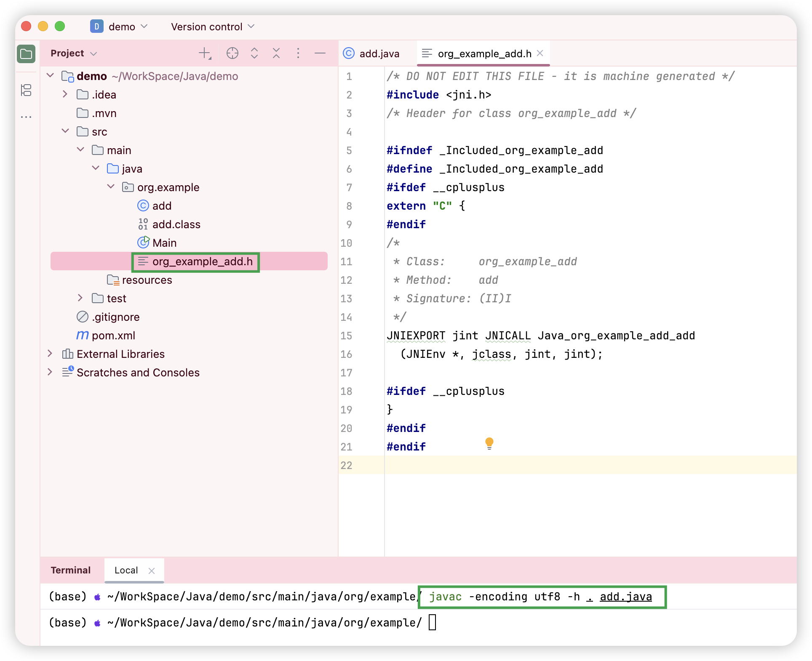Image resolution: width=812 pixels, height=661 pixels.
Task: Select add.class in project tree
Action: click(x=176, y=224)
